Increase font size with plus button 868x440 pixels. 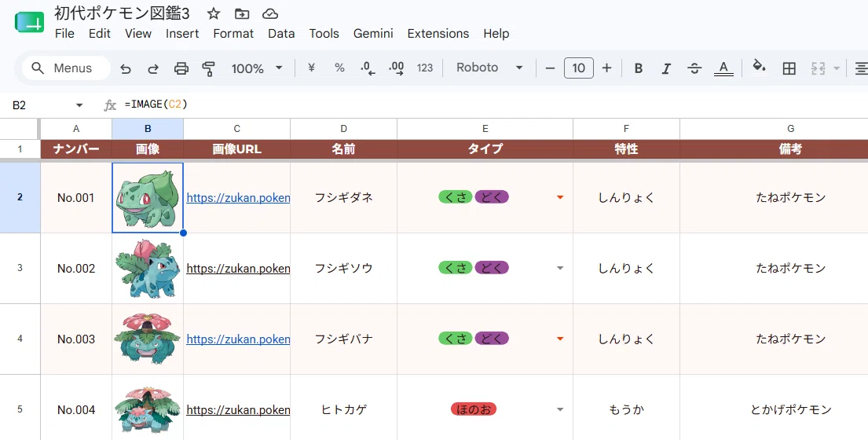[606, 68]
